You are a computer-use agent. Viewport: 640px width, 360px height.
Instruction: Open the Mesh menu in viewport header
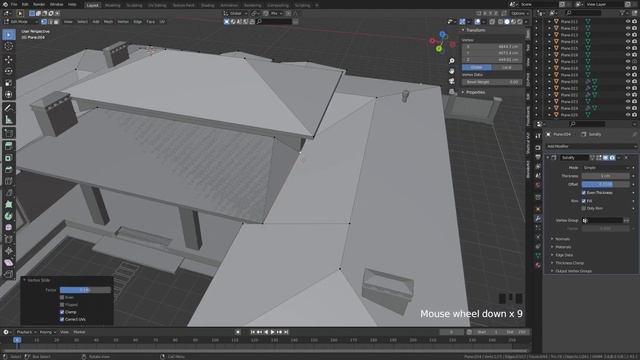(108, 22)
